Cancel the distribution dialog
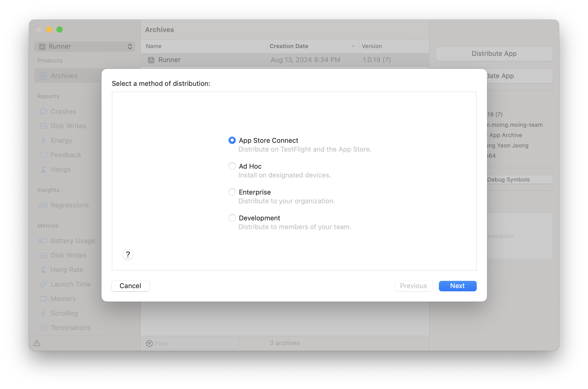 (x=130, y=286)
